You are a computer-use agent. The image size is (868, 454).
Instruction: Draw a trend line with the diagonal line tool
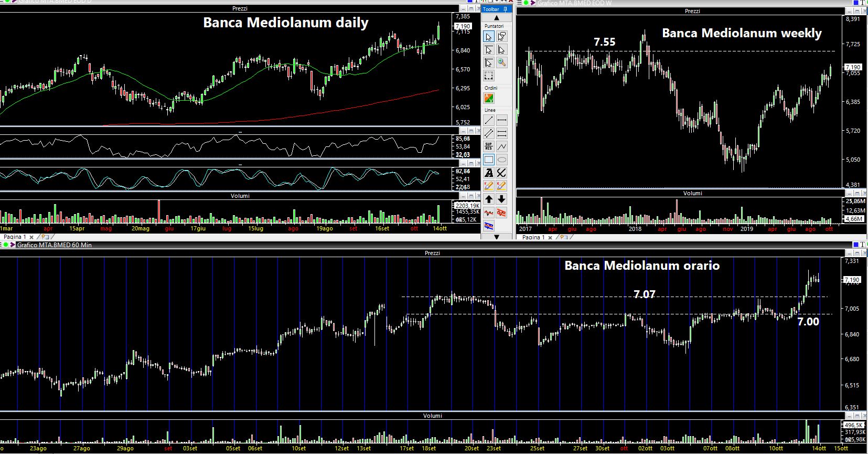(x=489, y=120)
